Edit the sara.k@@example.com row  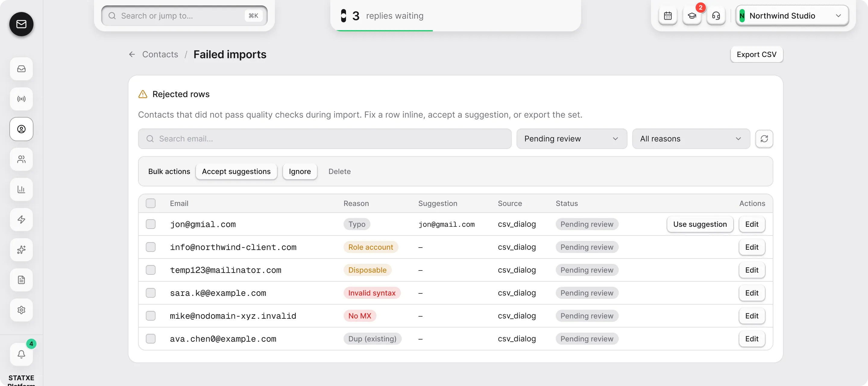tap(752, 293)
